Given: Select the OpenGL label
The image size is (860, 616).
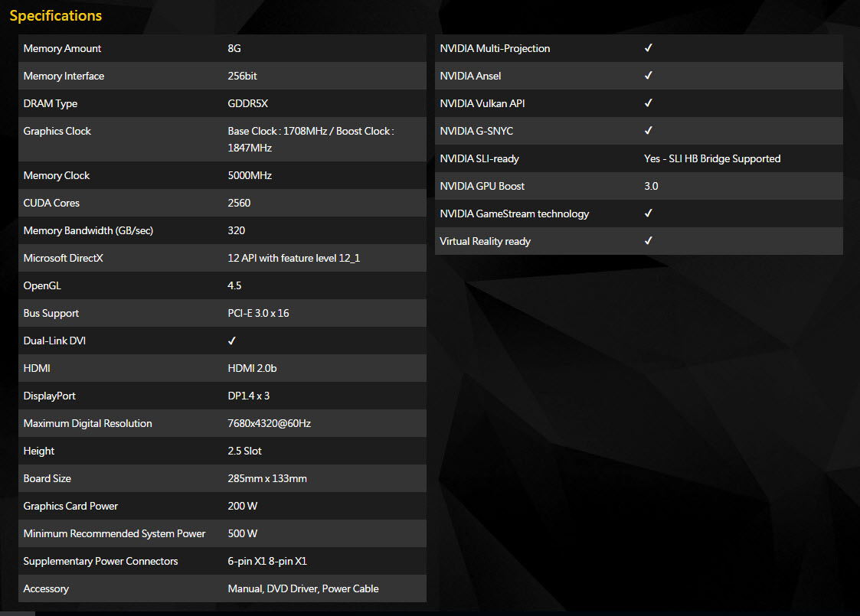Looking at the screenshot, I should pyautogui.click(x=42, y=285).
